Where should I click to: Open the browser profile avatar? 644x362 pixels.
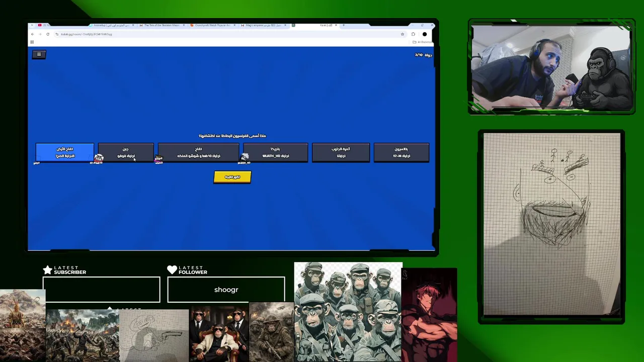click(x=425, y=34)
